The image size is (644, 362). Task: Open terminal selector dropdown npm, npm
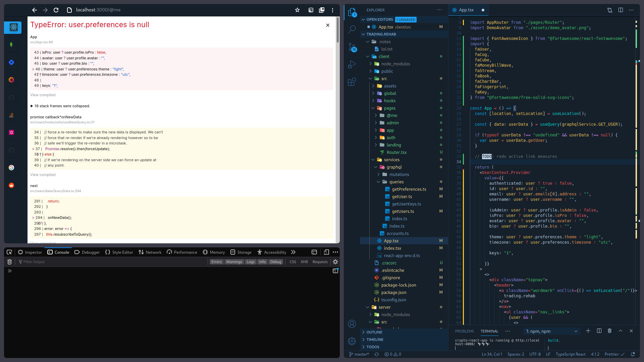click(x=551, y=331)
